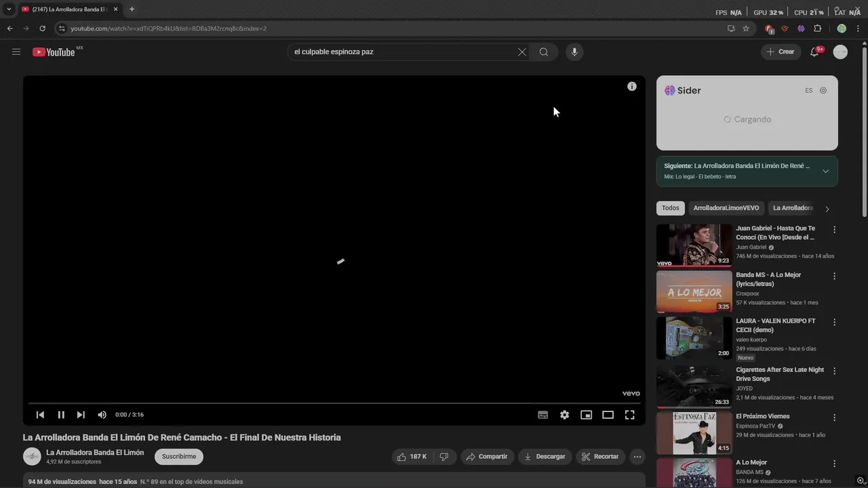Open options for LAURA VALEN KUERPO video
Viewport: 868px width, 488px height.
(835, 323)
